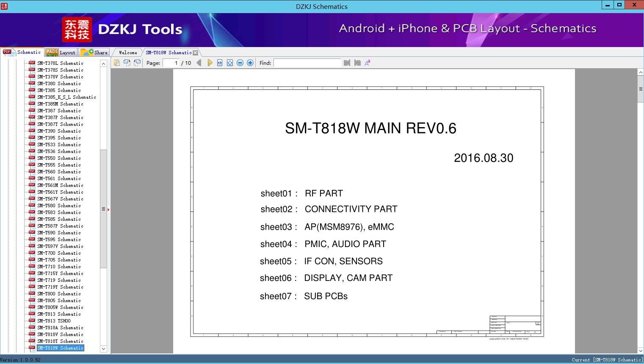Select SM-T385_K_S_L Schematic entry
The image size is (644, 364).
point(66,97)
